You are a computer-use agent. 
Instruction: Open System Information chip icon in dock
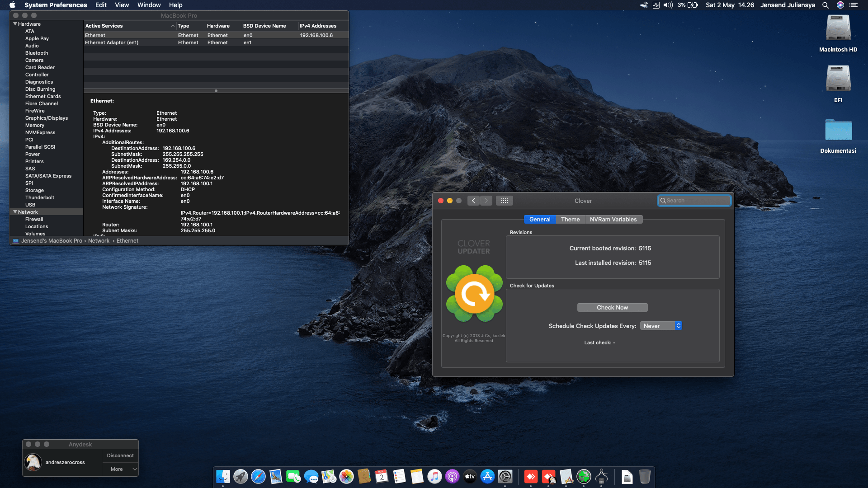601,476
